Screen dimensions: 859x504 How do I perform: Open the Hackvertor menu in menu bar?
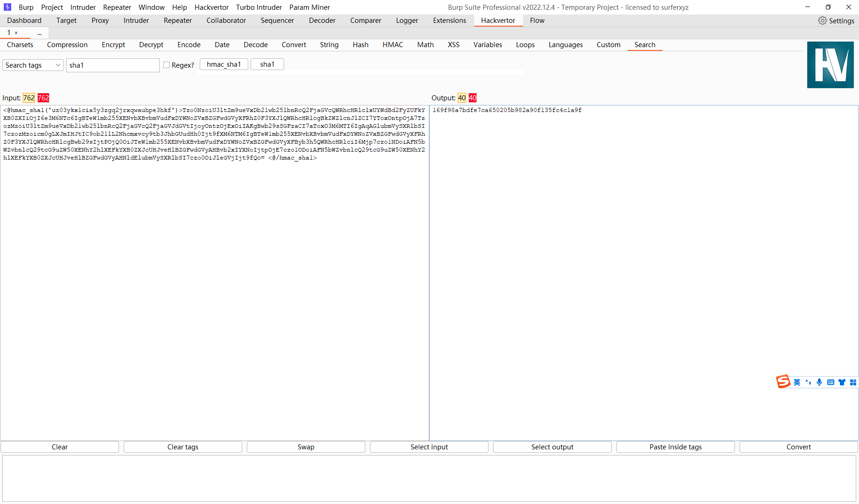212,7
